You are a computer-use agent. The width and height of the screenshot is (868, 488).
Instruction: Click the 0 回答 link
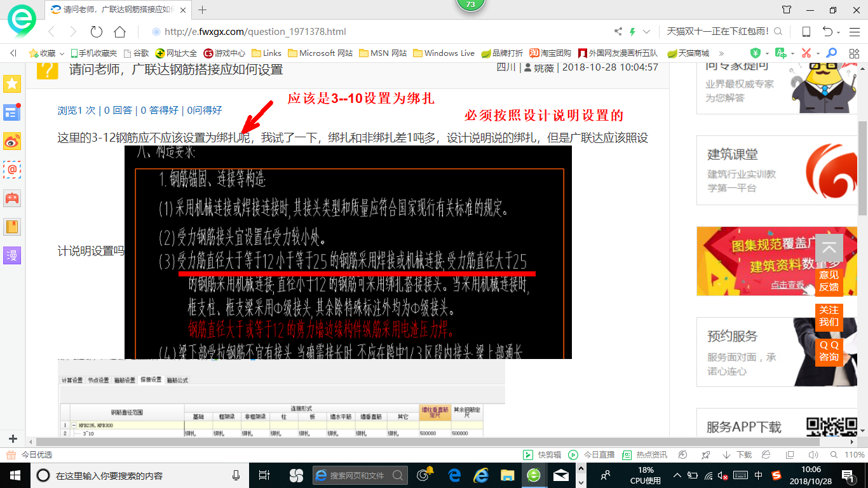tap(118, 110)
